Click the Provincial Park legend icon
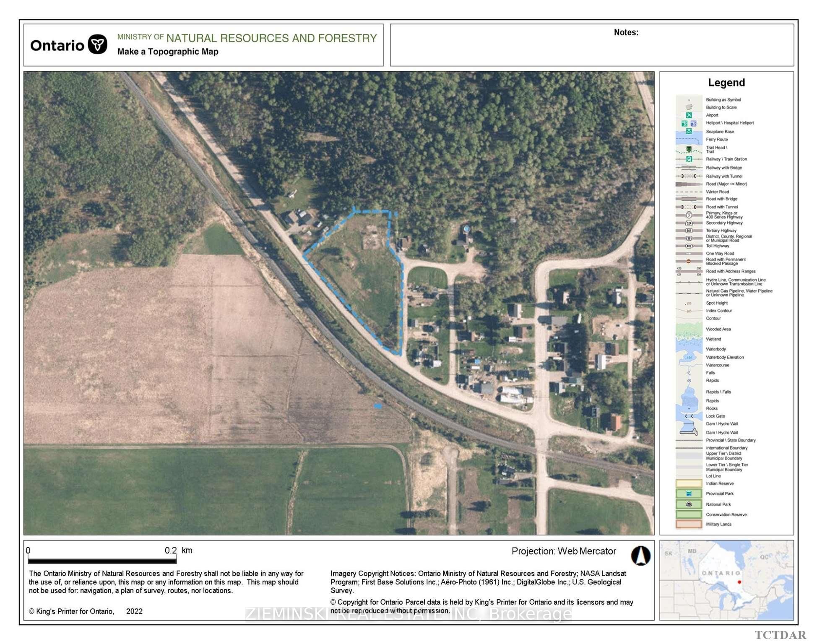The width and height of the screenshot is (817, 644). (x=689, y=493)
